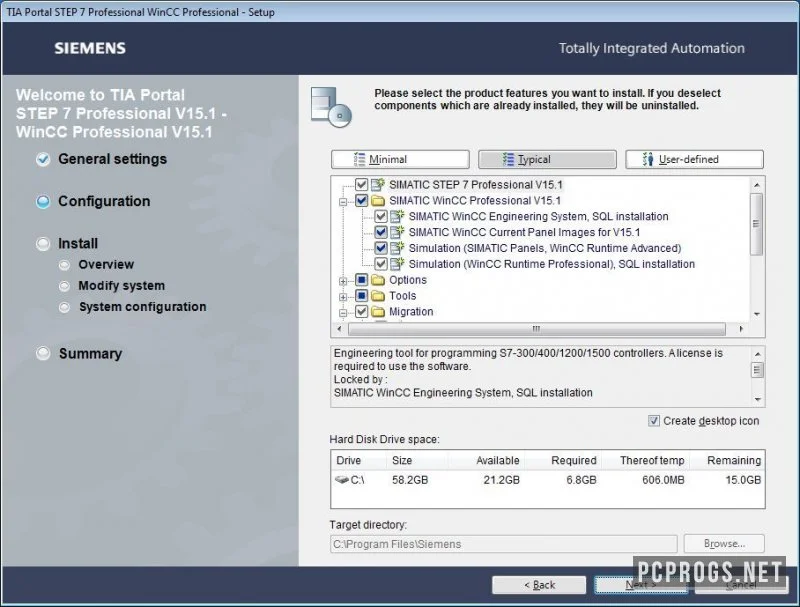Click the SIMATIC STEP 7 Professional package icon
The width and height of the screenshot is (800, 607).
(378, 185)
